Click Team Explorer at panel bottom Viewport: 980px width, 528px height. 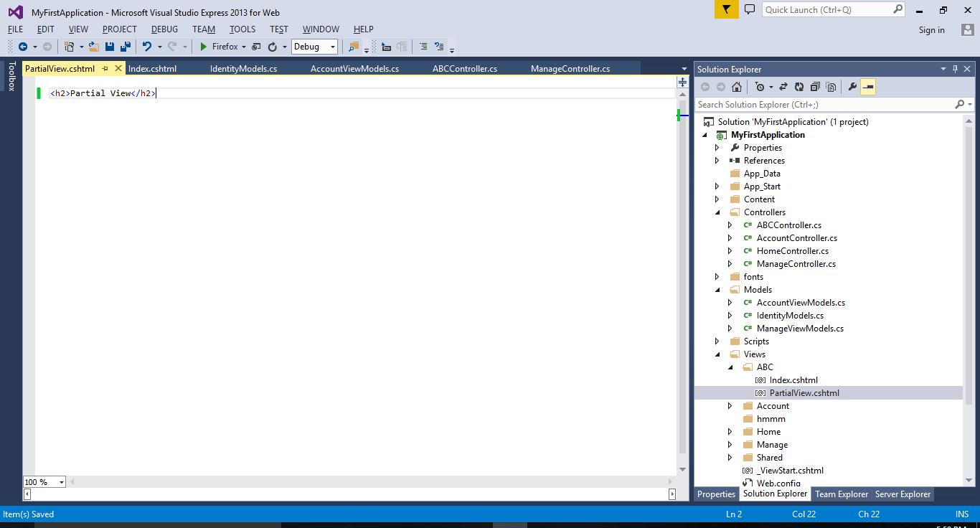pyautogui.click(x=841, y=494)
